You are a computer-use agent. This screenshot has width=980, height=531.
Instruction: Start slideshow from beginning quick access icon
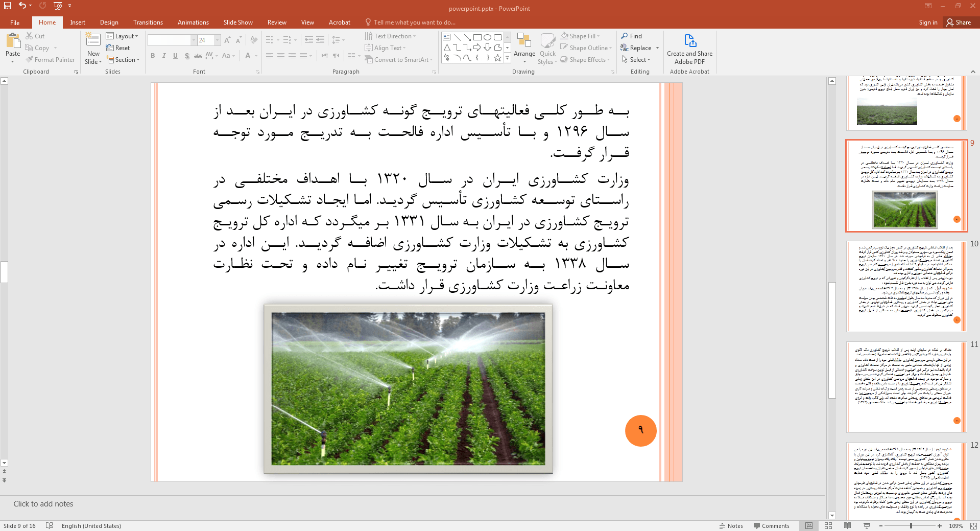pyautogui.click(x=58, y=6)
